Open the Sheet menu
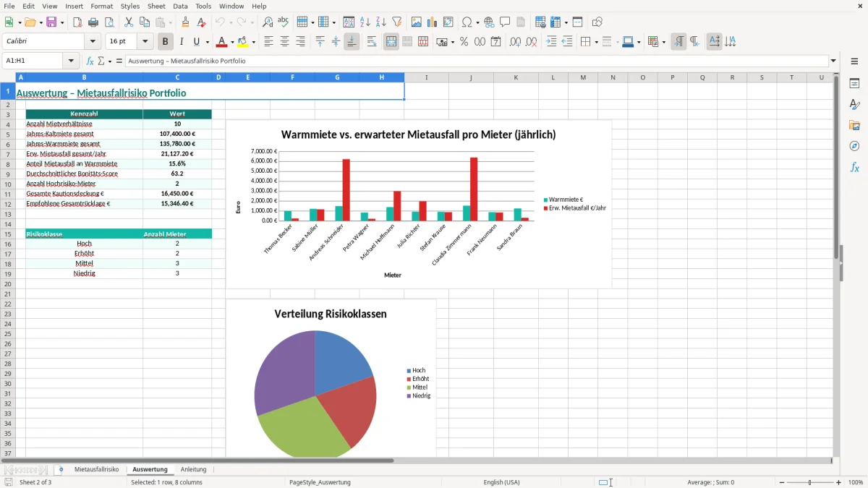This screenshot has height=488, width=868. 156,6
